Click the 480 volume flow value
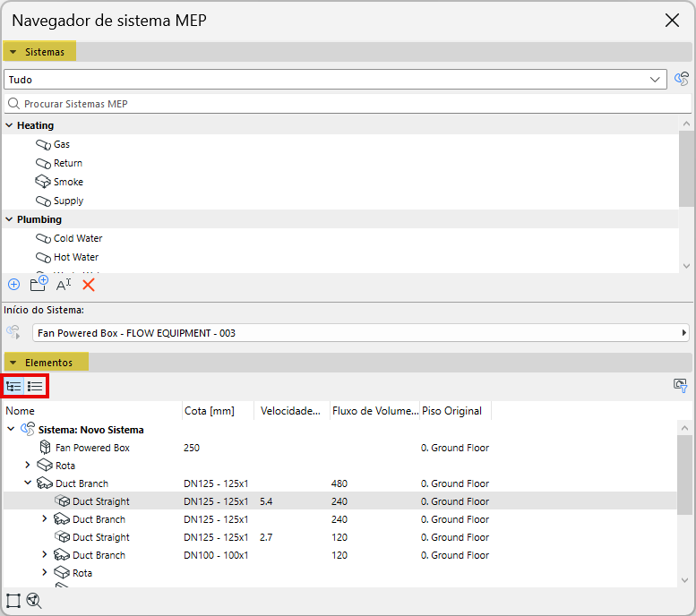Screen dimensions: 696x616 [x=339, y=483]
